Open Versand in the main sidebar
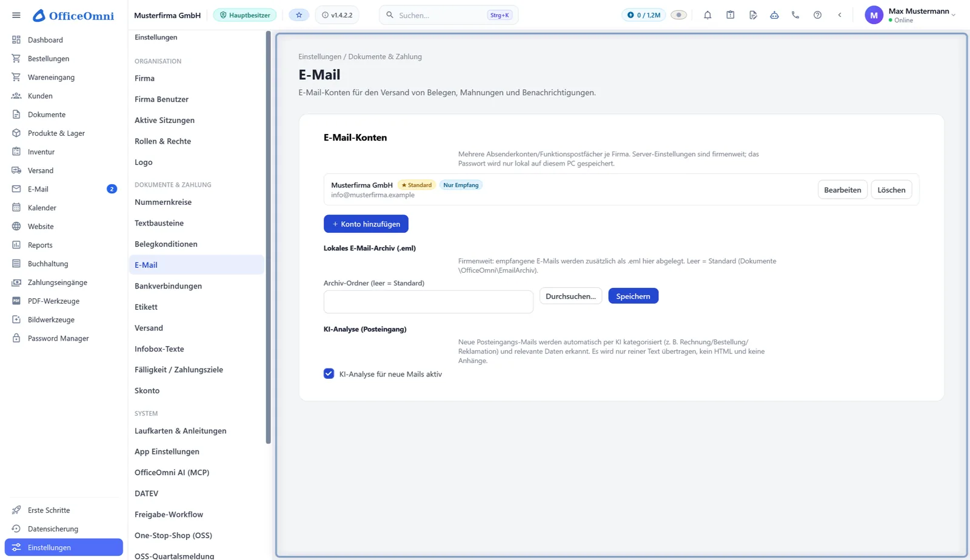970x560 pixels. click(x=64, y=170)
